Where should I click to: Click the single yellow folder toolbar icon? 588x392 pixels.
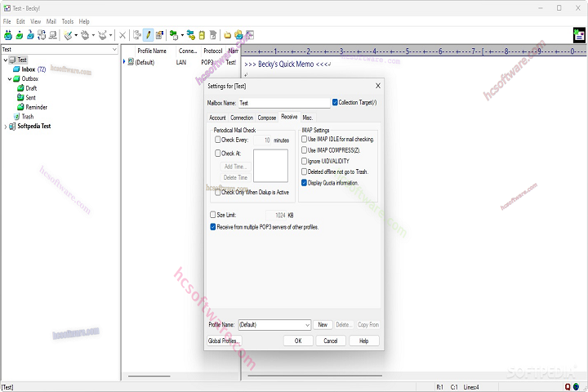pos(227,36)
